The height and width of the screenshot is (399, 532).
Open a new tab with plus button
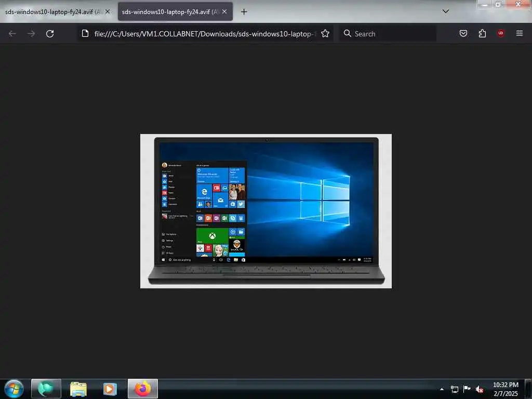[x=244, y=12]
